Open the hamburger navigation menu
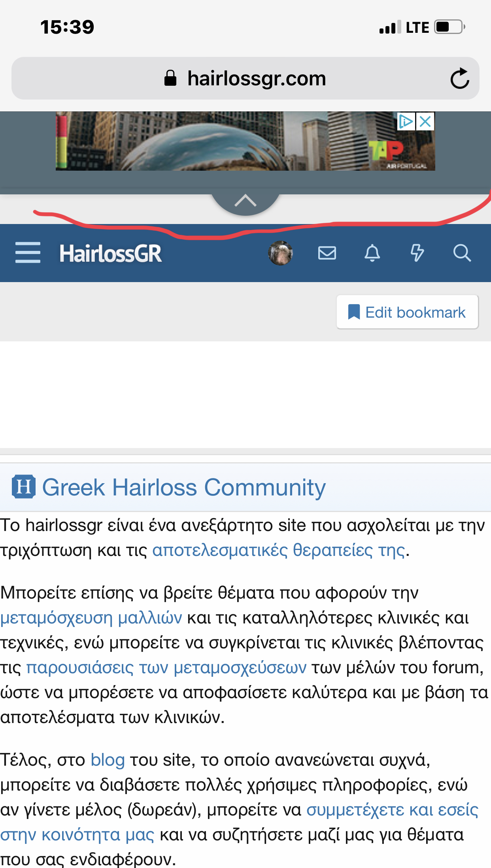The width and height of the screenshot is (491, 868). pyautogui.click(x=28, y=253)
